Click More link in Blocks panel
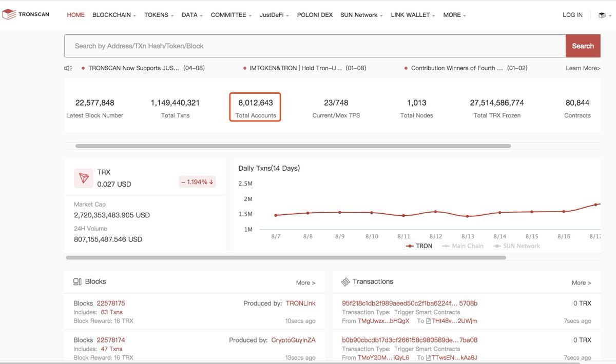Viewport: 616px width, 364px height. click(x=305, y=282)
